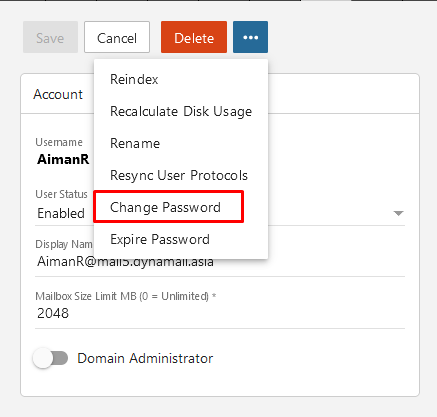The width and height of the screenshot is (437, 417).
Task: Click the Cancel button
Action: 117,37
